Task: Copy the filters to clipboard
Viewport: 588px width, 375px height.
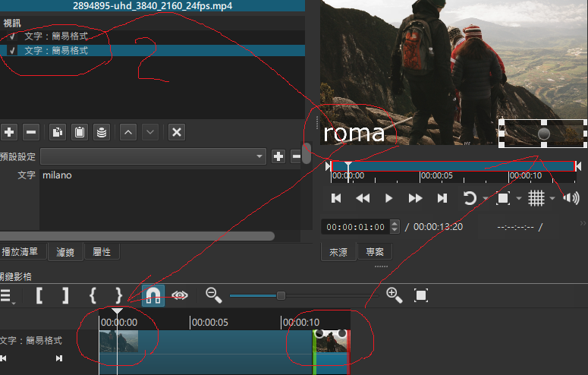Action: coord(57,132)
